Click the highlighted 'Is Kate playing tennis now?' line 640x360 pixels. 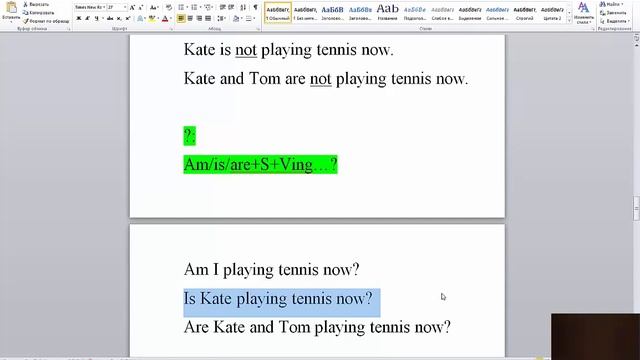[278, 299]
